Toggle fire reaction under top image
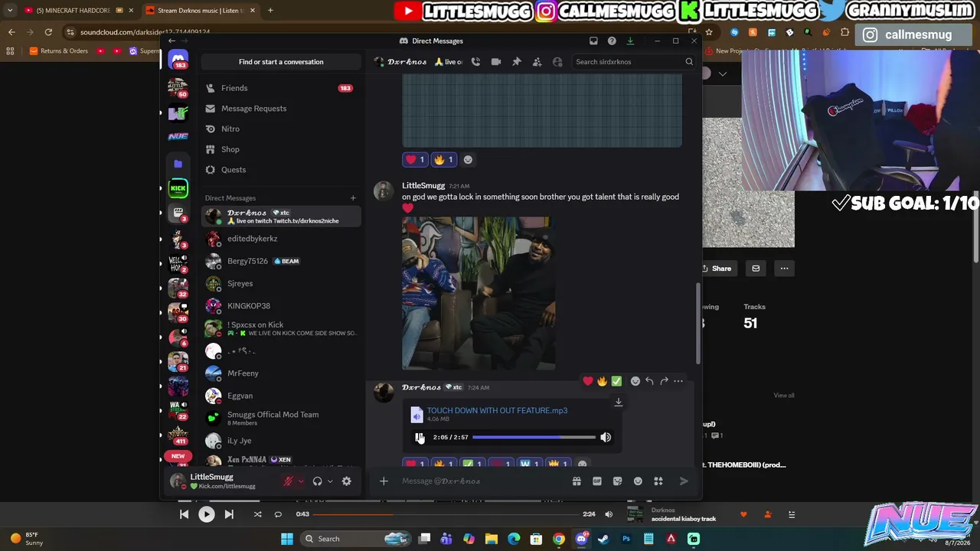The width and height of the screenshot is (980, 551). pos(444,160)
